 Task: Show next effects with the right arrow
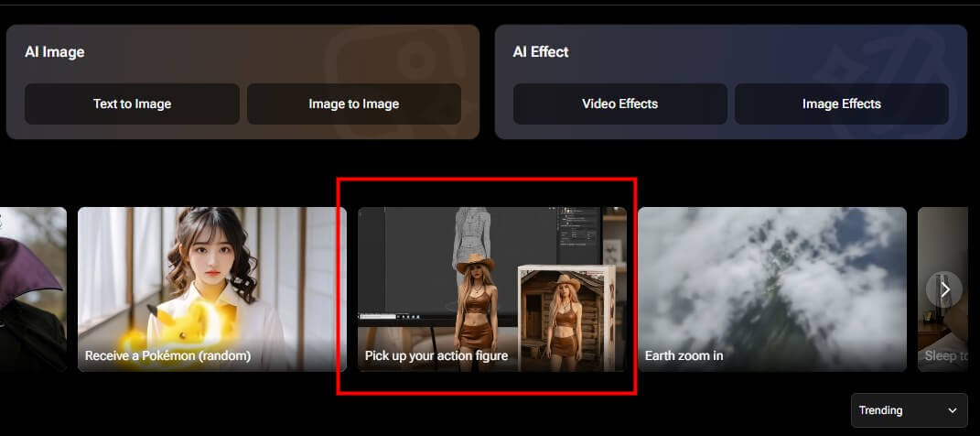point(944,289)
